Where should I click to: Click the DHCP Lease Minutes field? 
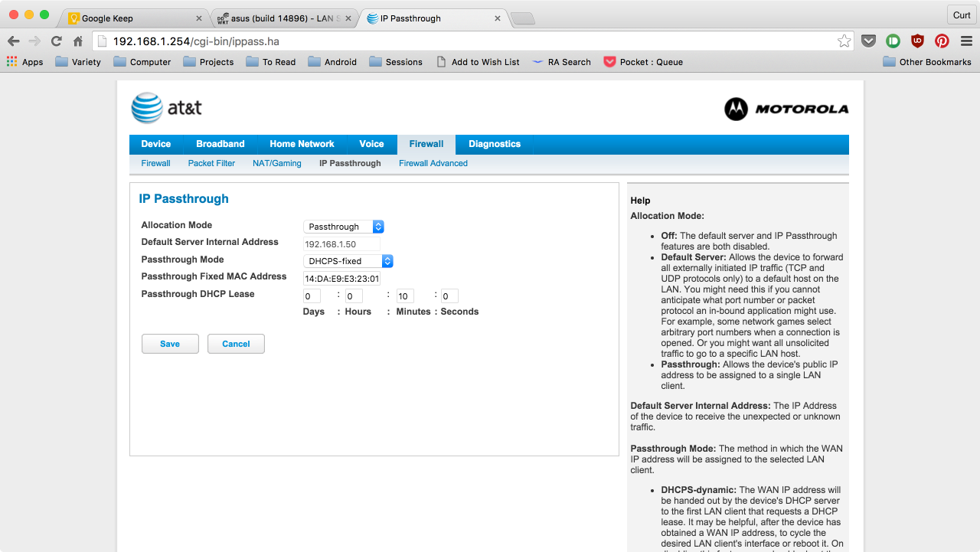point(405,296)
